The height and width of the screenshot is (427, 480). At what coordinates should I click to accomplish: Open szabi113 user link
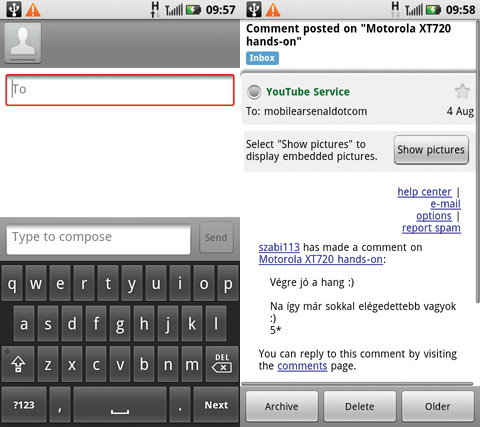pos(279,247)
